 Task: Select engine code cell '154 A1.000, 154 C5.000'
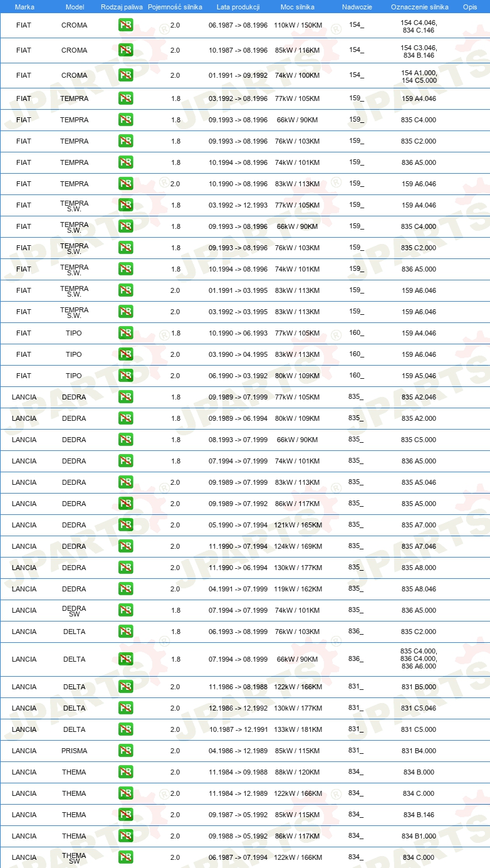click(419, 76)
